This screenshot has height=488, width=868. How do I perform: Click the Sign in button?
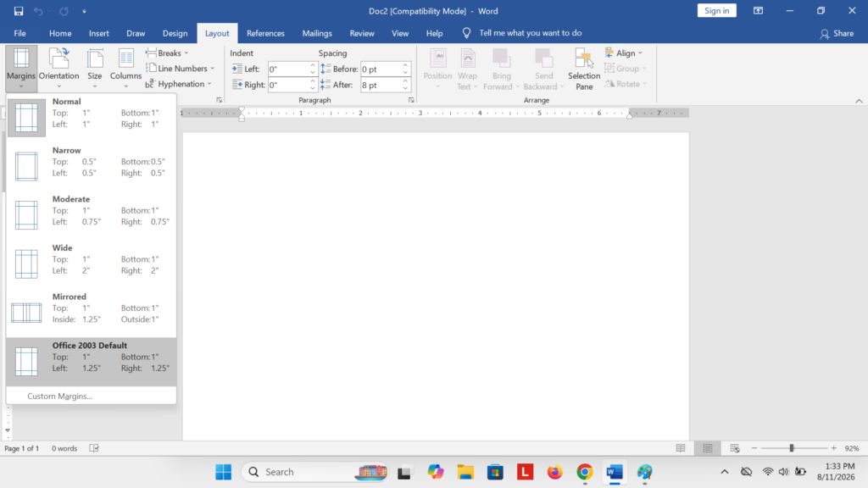pos(717,11)
